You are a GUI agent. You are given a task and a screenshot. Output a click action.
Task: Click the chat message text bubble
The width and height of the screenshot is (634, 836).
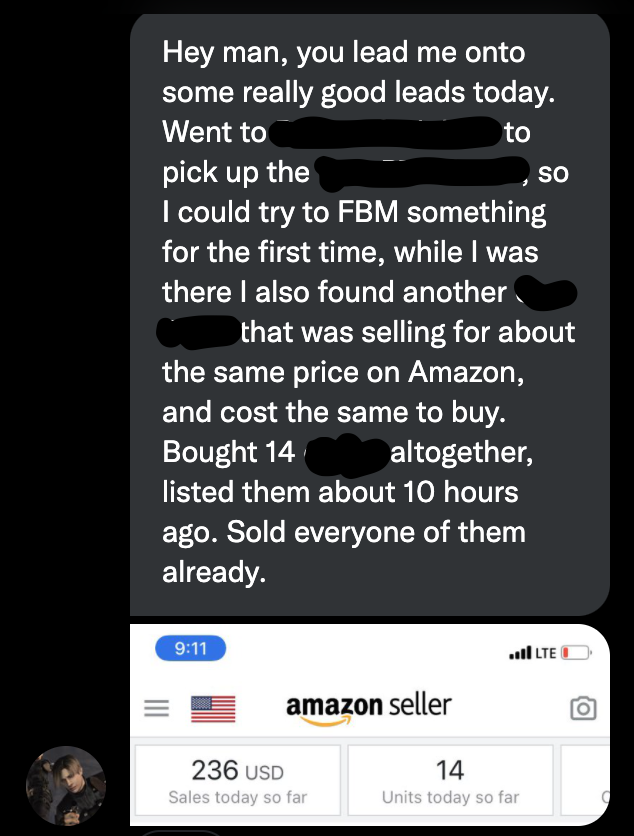pyautogui.click(x=370, y=315)
